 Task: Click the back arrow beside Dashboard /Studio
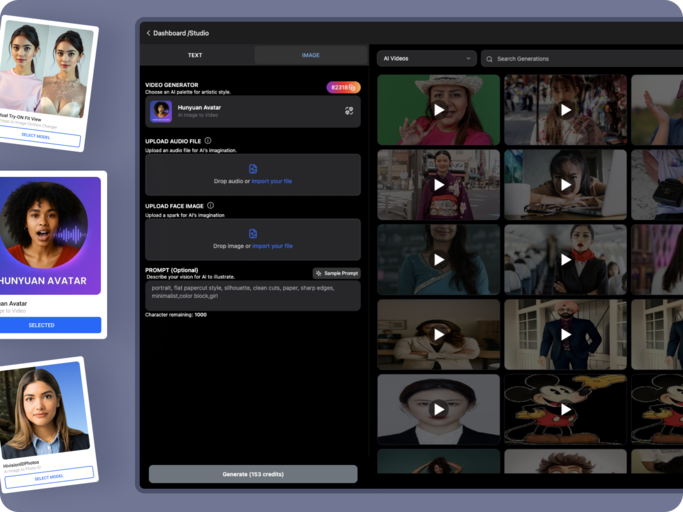point(148,33)
